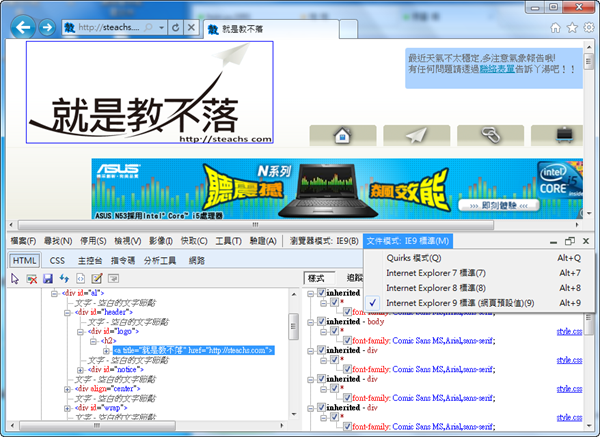The height and width of the screenshot is (437, 600).
Task: Open the chain links navigation button
Action: (x=490, y=135)
